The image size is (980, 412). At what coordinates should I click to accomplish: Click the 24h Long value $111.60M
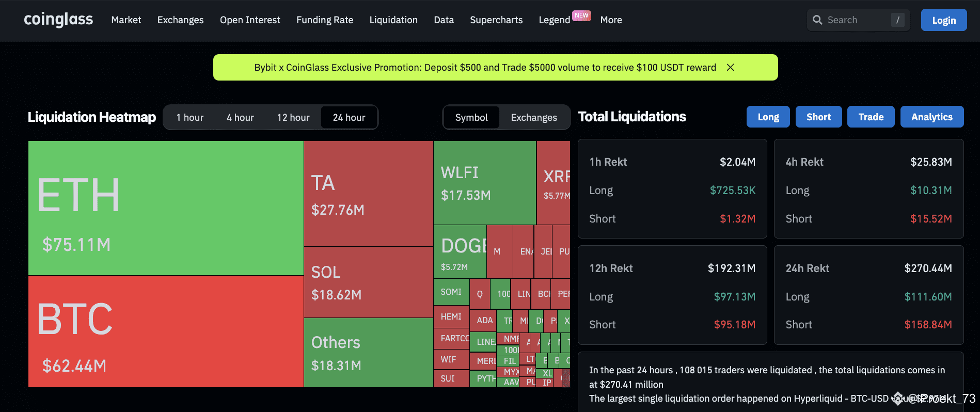928,297
